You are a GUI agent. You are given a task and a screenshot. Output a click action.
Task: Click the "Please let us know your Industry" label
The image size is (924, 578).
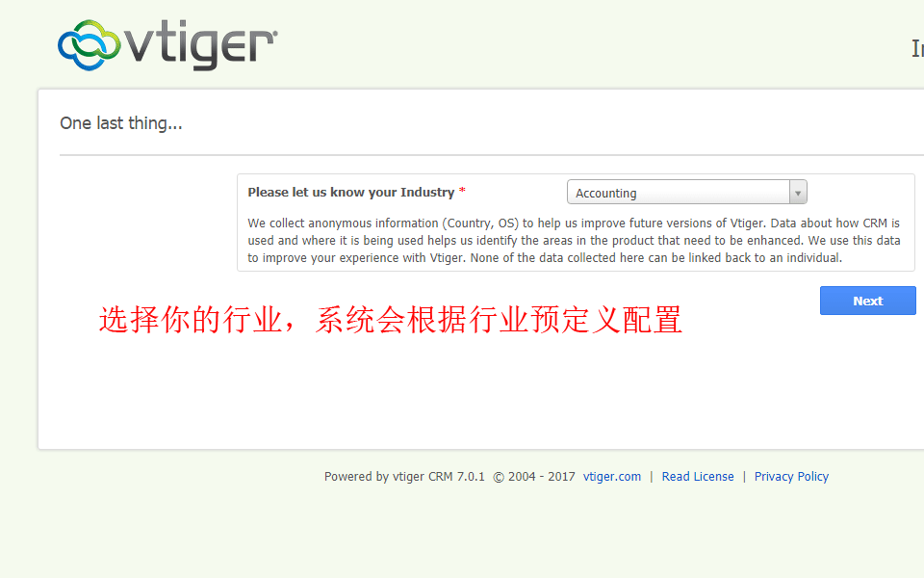point(350,193)
